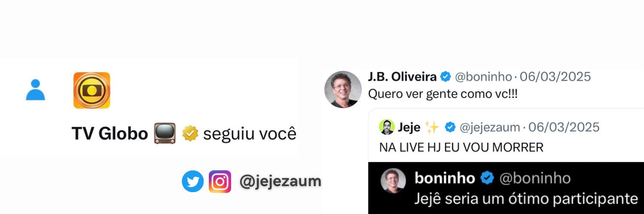Click the blue person follower icon
The height and width of the screenshot is (214, 644).
[x=35, y=90]
